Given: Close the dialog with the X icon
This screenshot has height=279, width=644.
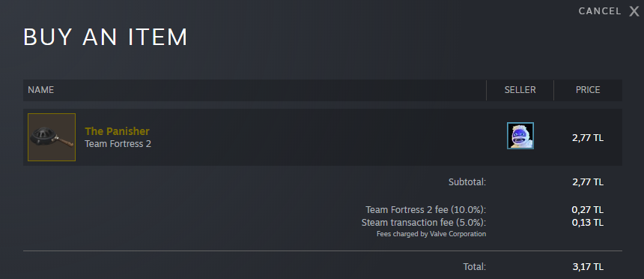Looking at the screenshot, I should 634,11.
